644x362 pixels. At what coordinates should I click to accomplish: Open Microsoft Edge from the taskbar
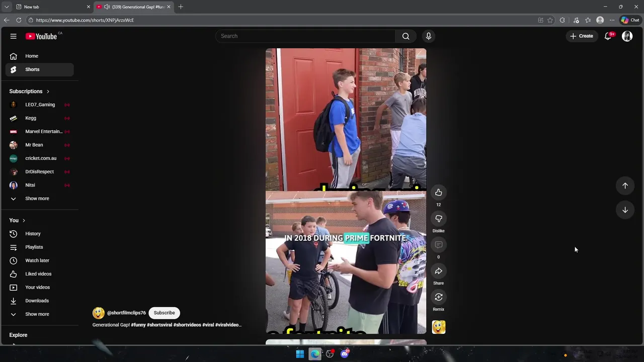315,354
